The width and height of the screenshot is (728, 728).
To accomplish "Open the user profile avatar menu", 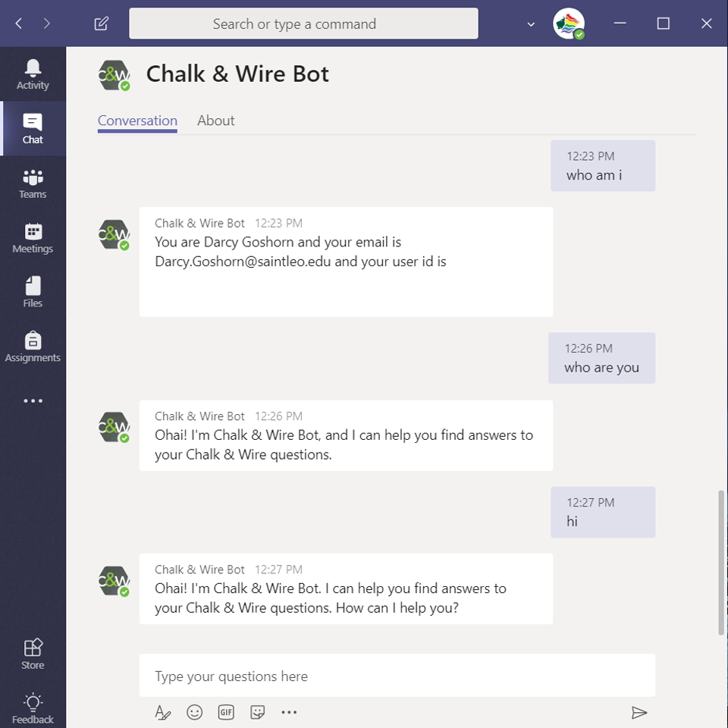I will click(569, 24).
